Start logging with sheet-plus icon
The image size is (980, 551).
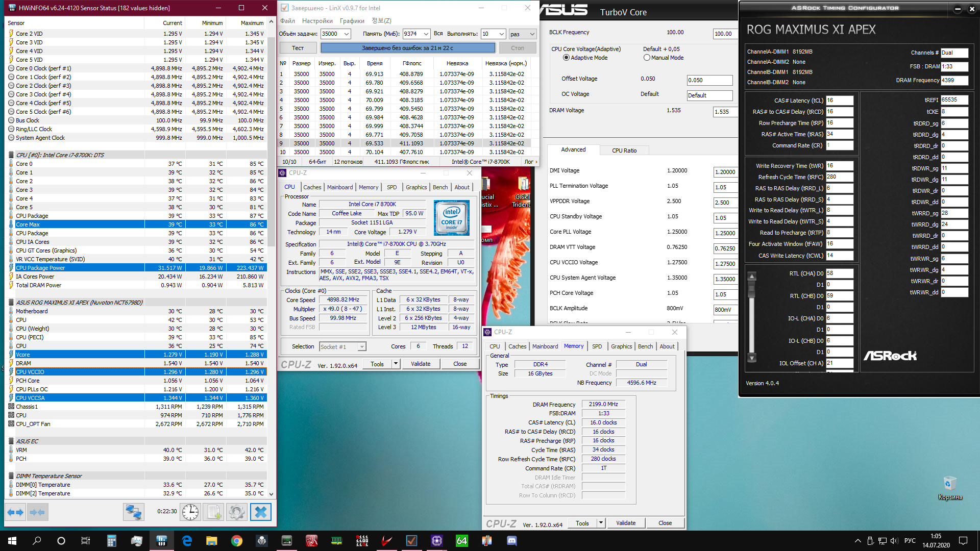[x=214, y=512]
